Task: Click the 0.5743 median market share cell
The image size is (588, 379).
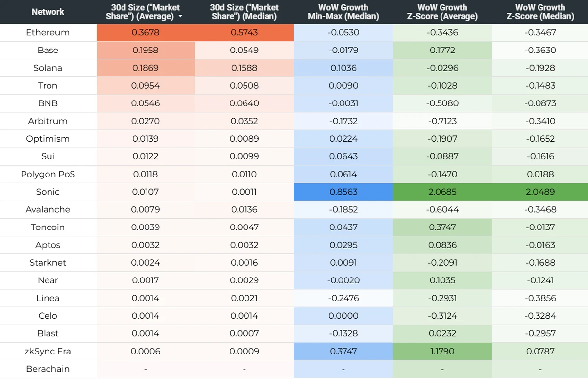Action: [x=244, y=33]
